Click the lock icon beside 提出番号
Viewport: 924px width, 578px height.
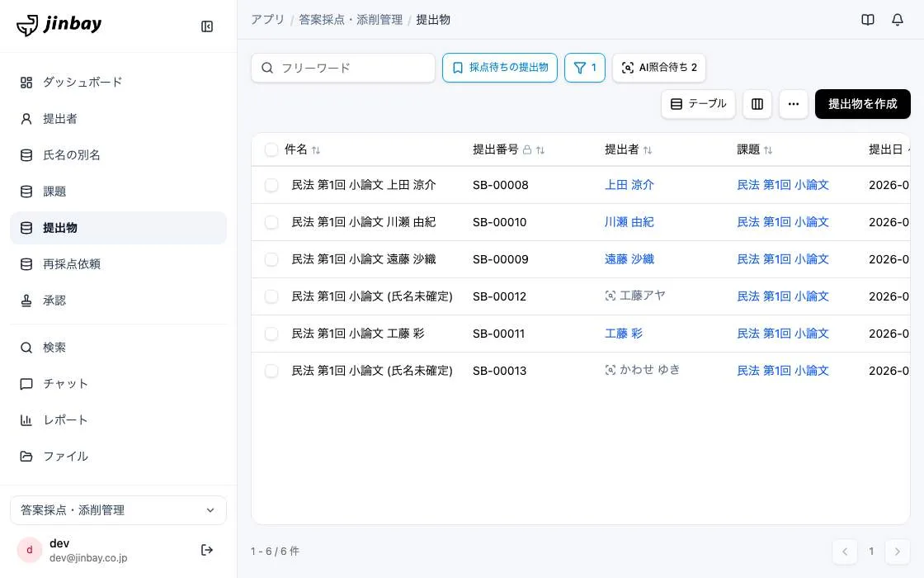click(x=527, y=150)
